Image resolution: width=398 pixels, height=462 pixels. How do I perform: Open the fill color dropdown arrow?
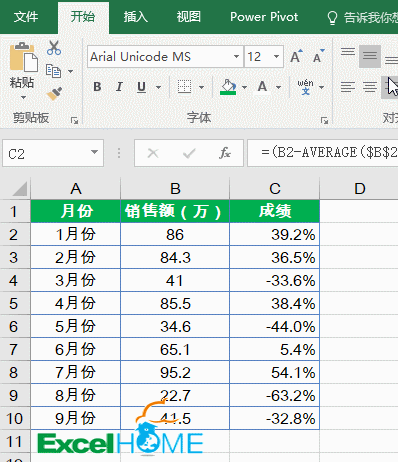pos(244,87)
